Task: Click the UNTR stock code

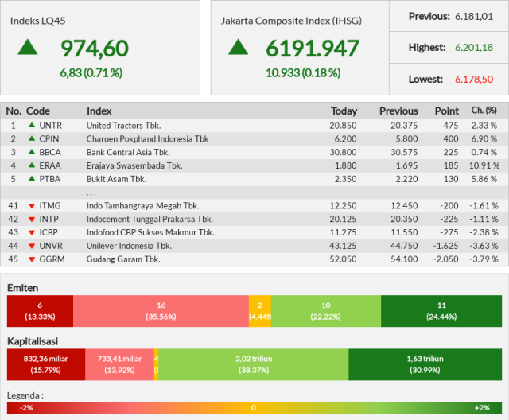Action: [51, 126]
